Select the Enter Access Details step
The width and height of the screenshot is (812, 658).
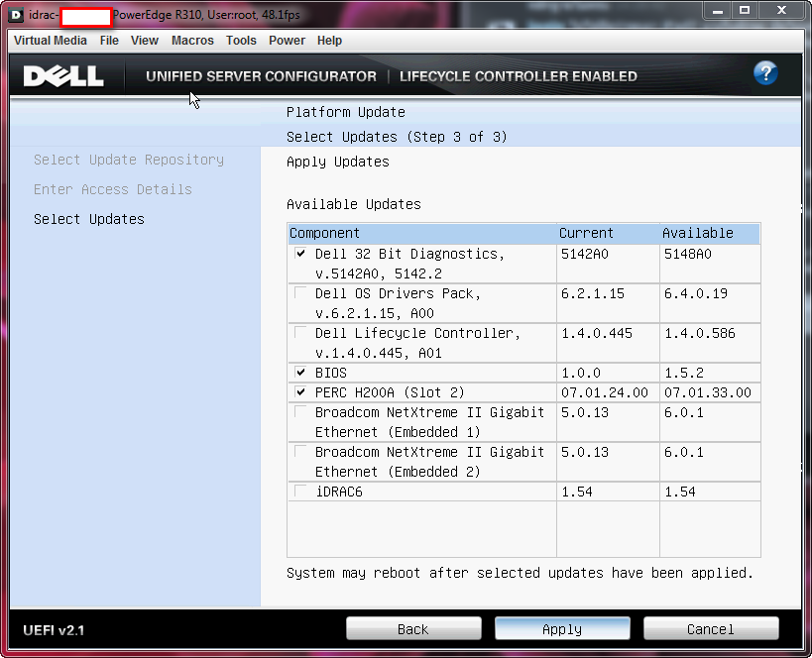click(x=113, y=189)
